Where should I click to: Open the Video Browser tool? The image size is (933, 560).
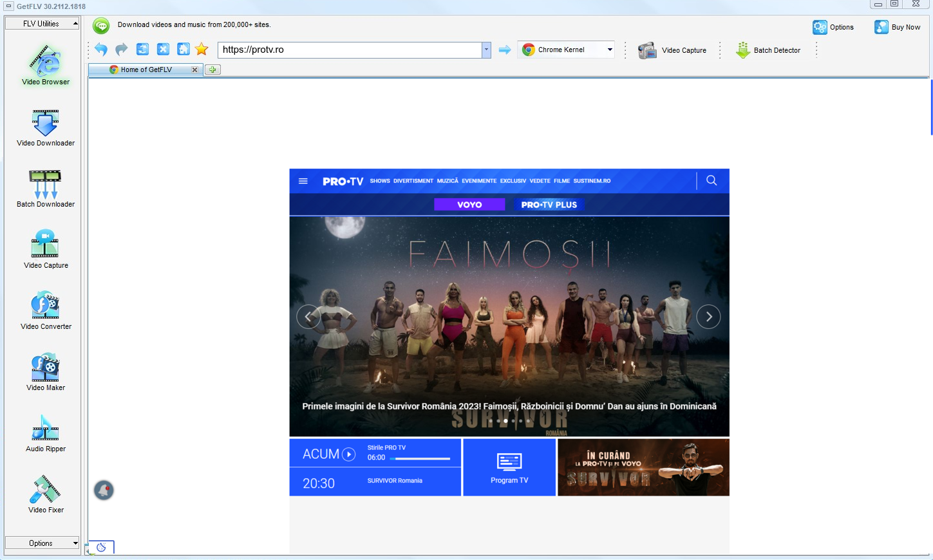coord(45,64)
